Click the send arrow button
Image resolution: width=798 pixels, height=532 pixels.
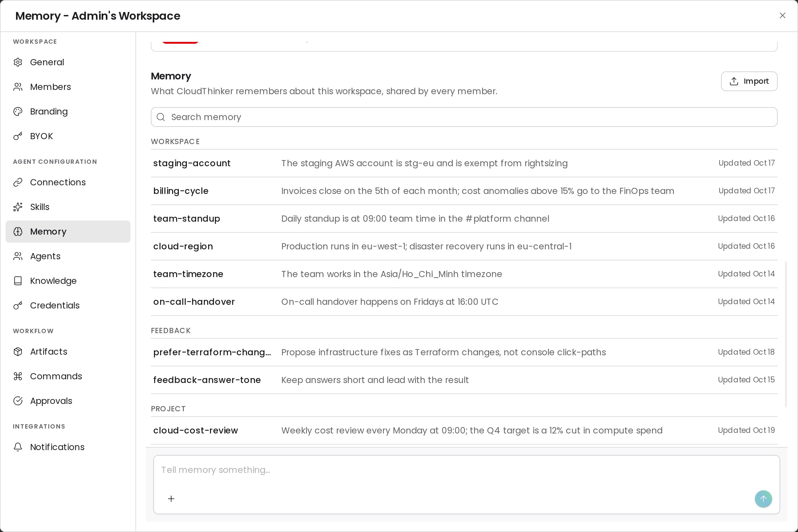764,499
